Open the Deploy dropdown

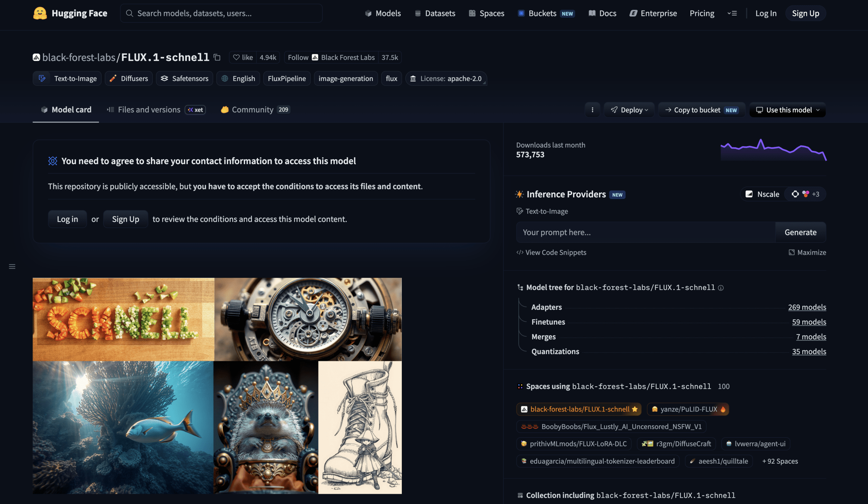tap(629, 110)
